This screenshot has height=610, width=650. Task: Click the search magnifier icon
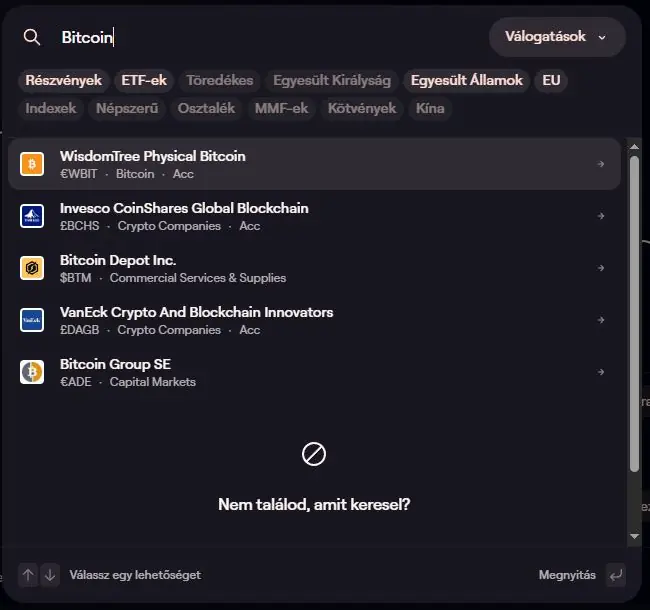[x=32, y=37]
